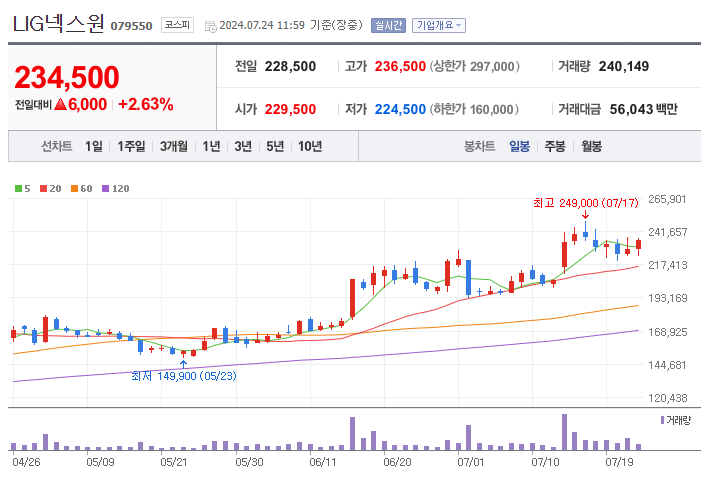Click the timestamp 2024.07.24 11:59 기준(장중)

pyautogui.click(x=291, y=25)
